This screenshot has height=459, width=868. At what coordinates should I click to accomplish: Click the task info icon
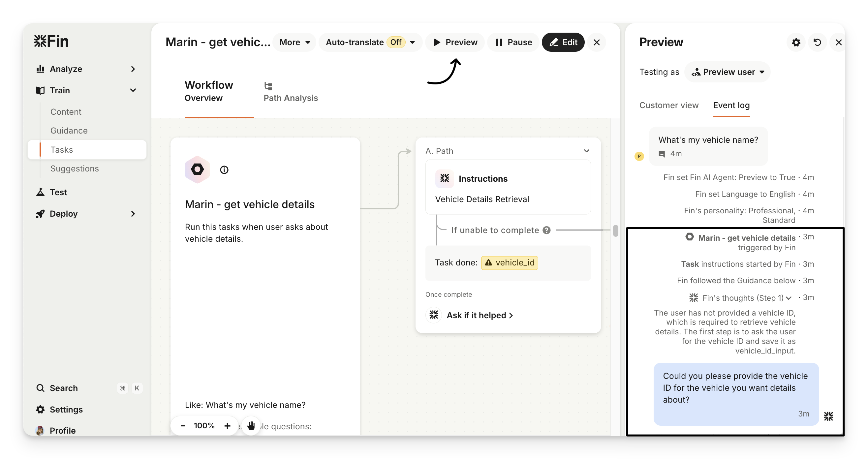224,170
